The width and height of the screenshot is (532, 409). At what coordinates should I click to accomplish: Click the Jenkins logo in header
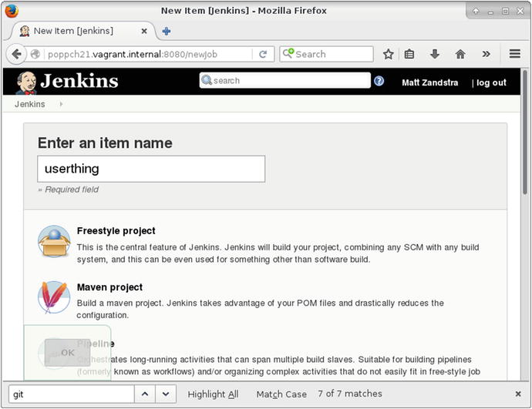pyautogui.click(x=67, y=82)
